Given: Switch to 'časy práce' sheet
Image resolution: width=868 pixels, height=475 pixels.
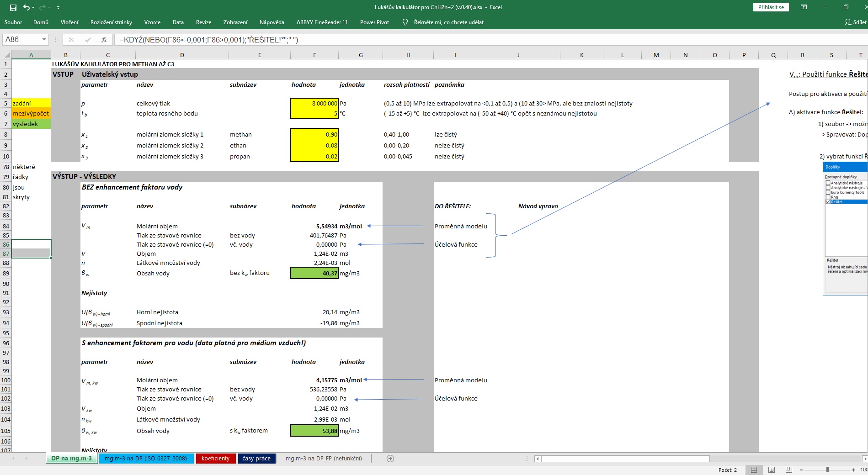Looking at the screenshot, I should [x=256, y=458].
